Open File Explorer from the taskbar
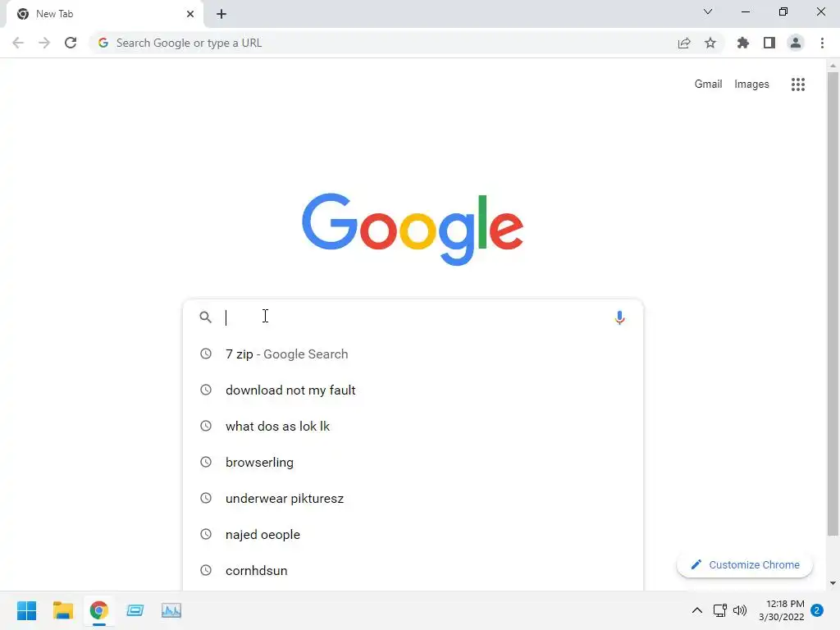 (62, 610)
